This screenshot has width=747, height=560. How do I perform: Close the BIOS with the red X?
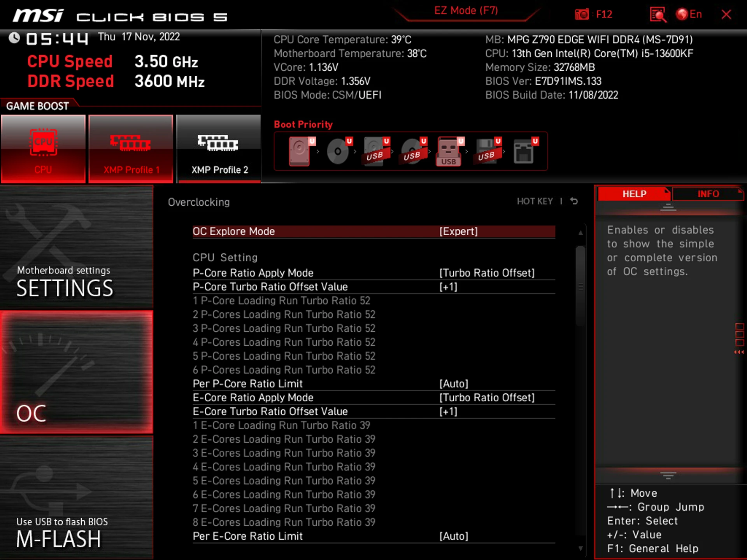click(x=726, y=15)
